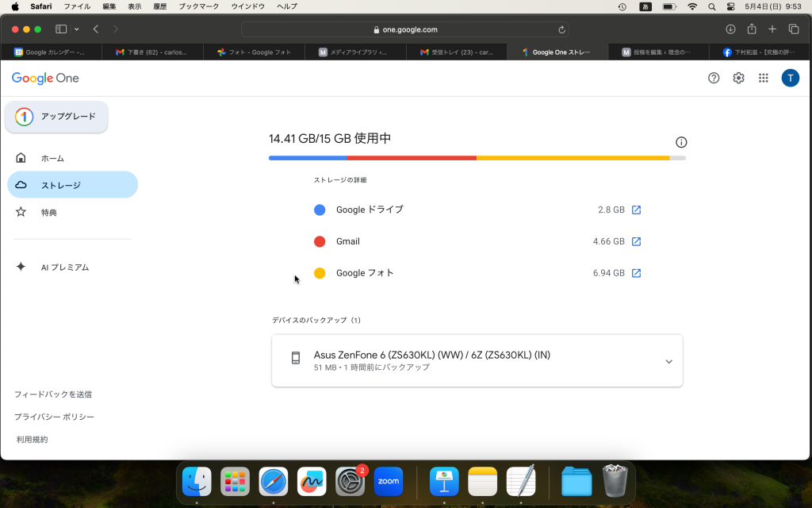
Task: Open the tab group dropdown beside sidebar button
Action: (x=77, y=29)
